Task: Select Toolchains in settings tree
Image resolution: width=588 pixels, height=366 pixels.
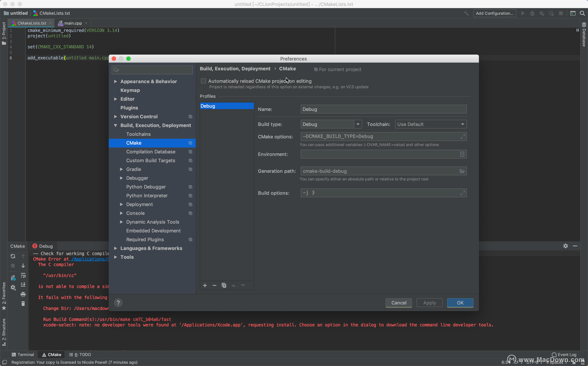Action: coord(138,134)
